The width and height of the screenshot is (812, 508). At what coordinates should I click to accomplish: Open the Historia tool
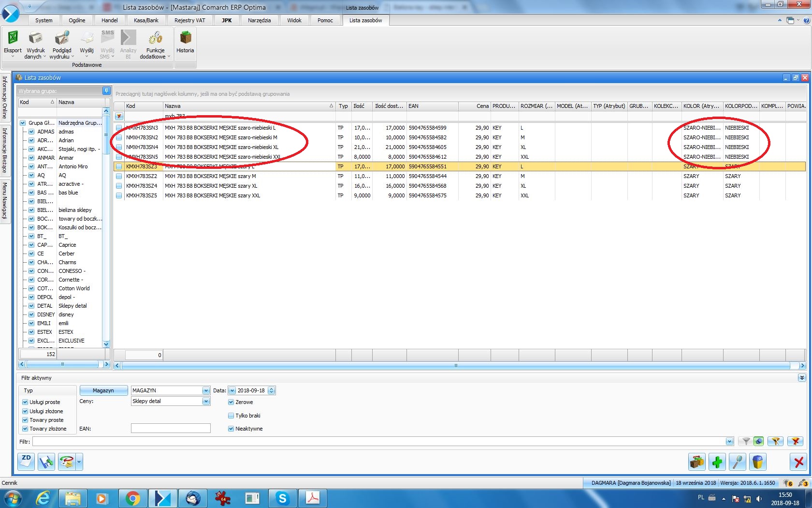point(185,39)
